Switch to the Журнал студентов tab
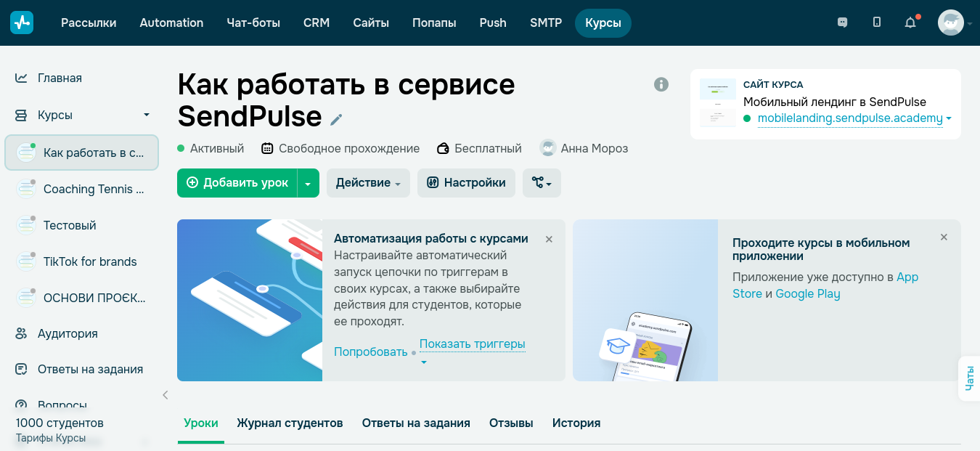This screenshot has width=980, height=451. tap(290, 423)
